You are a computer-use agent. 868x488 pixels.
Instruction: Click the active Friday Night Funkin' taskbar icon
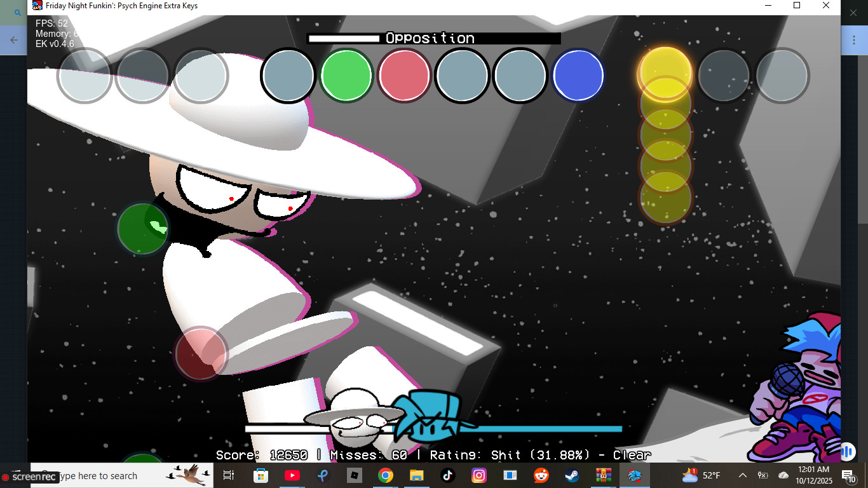point(635,475)
